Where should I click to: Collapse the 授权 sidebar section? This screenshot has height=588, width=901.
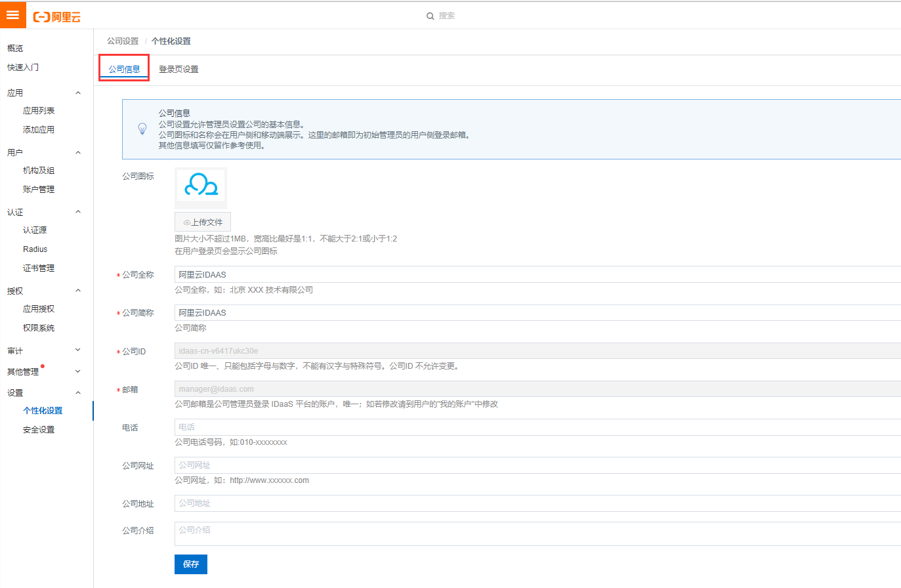point(78,291)
